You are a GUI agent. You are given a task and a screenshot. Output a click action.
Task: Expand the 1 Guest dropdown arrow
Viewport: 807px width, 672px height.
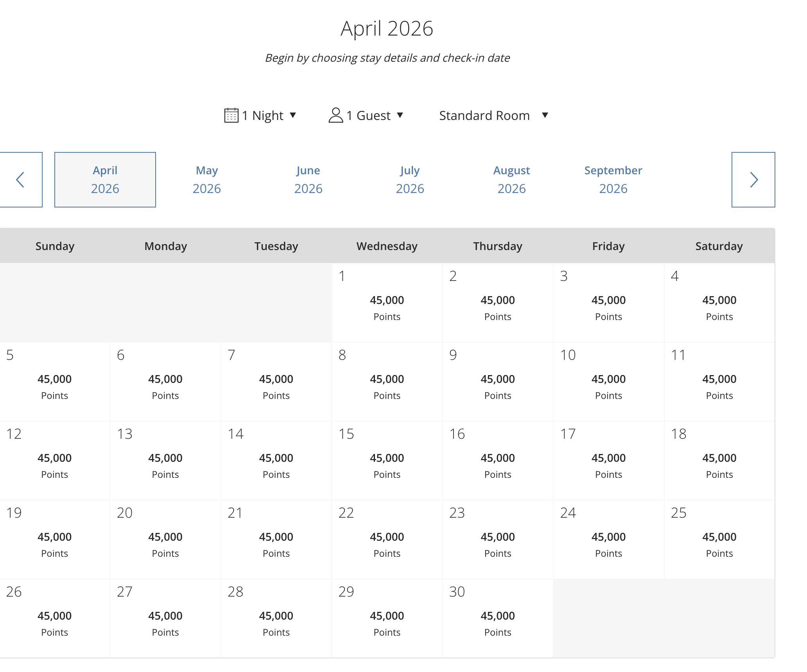[x=400, y=115]
